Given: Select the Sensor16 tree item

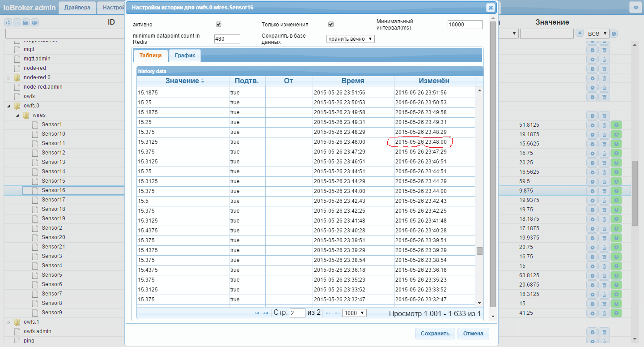Looking at the screenshot, I should [x=53, y=190].
